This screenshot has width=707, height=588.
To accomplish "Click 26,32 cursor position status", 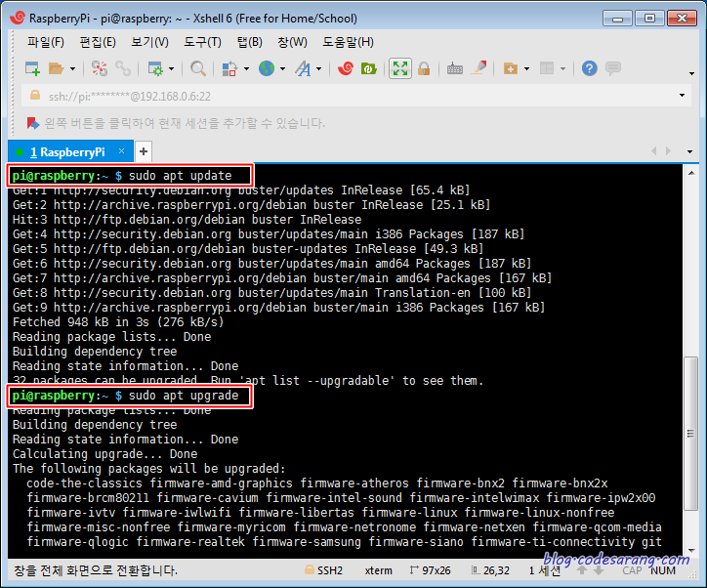I will click(490, 570).
